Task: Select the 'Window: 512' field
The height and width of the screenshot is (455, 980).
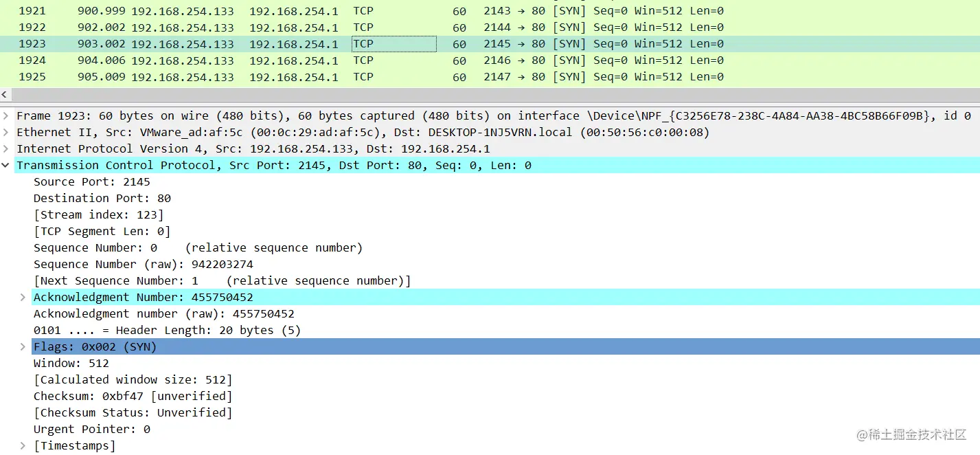Action: [x=71, y=363]
